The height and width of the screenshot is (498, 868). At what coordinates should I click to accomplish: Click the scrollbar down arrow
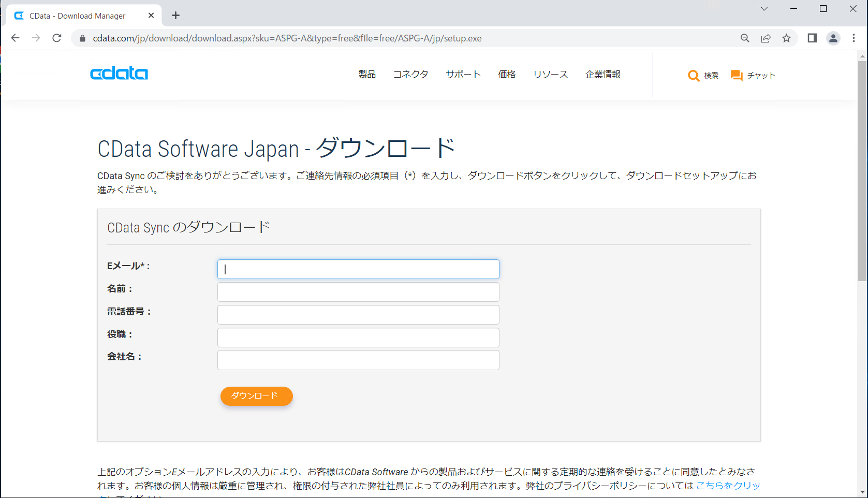pos(862,492)
